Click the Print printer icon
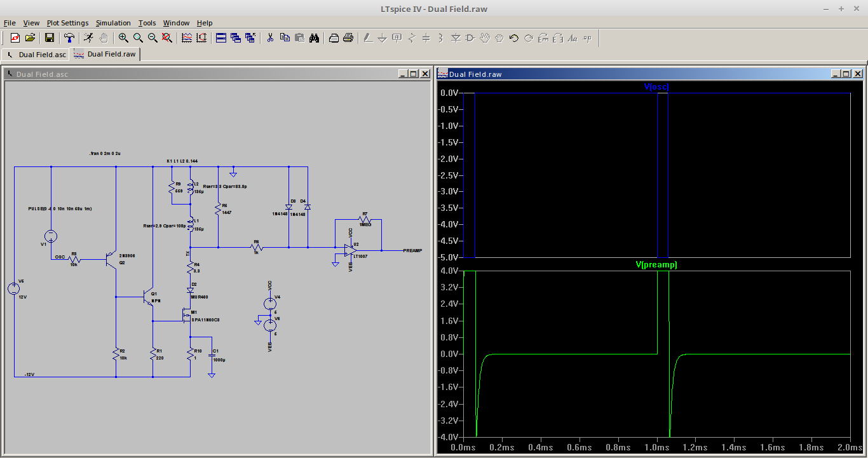Viewport: 868px width, 458px height. coord(348,38)
